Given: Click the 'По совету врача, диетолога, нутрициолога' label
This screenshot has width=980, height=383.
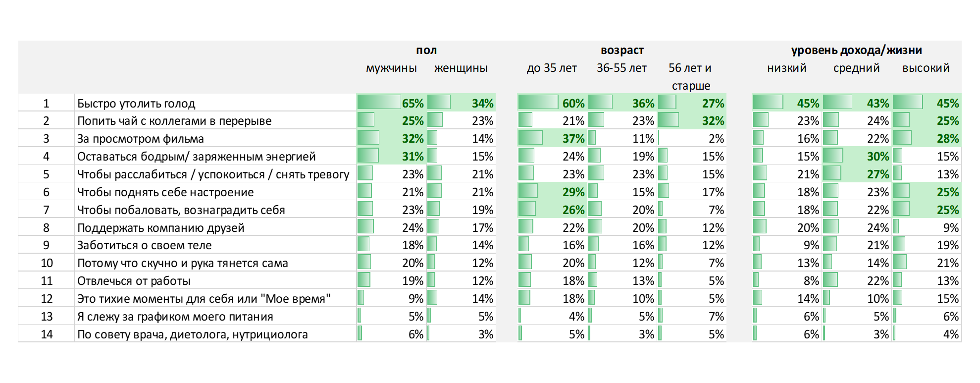Looking at the screenshot, I should (193, 334).
